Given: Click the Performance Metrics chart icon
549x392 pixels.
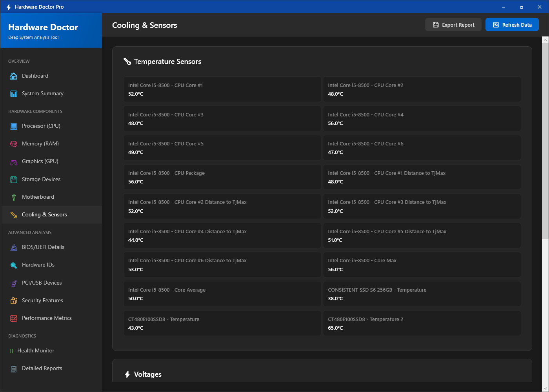Looking at the screenshot, I should click(x=14, y=318).
